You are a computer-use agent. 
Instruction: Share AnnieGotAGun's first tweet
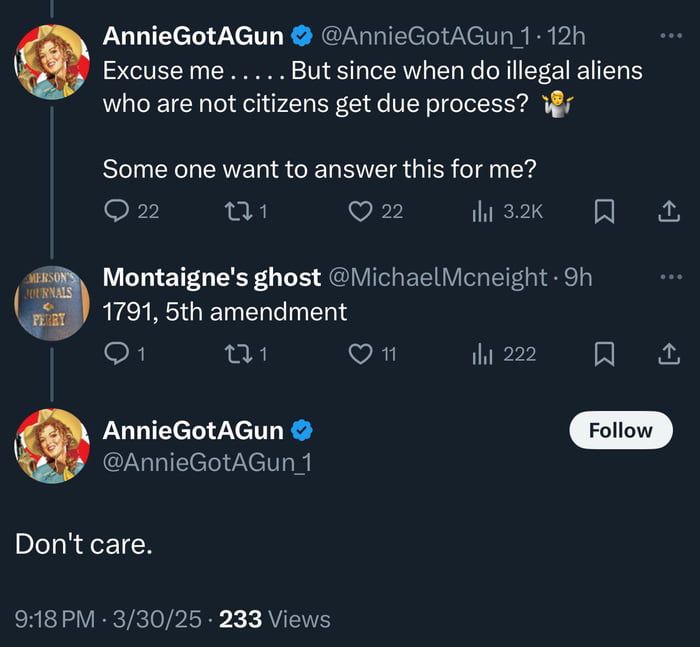tap(668, 211)
